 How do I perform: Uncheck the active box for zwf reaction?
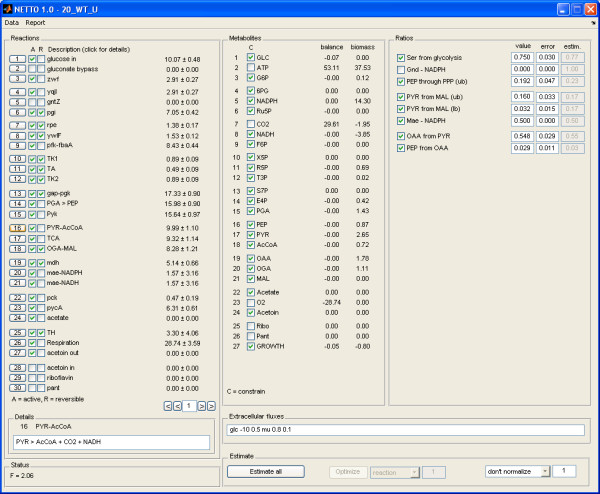pos(32,78)
